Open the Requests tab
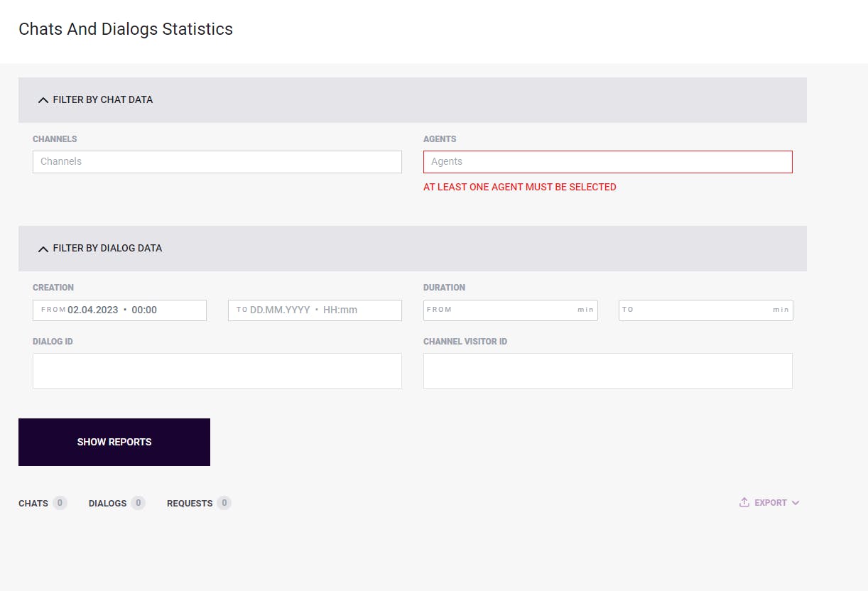Image resolution: width=868 pixels, height=591 pixels. point(190,503)
